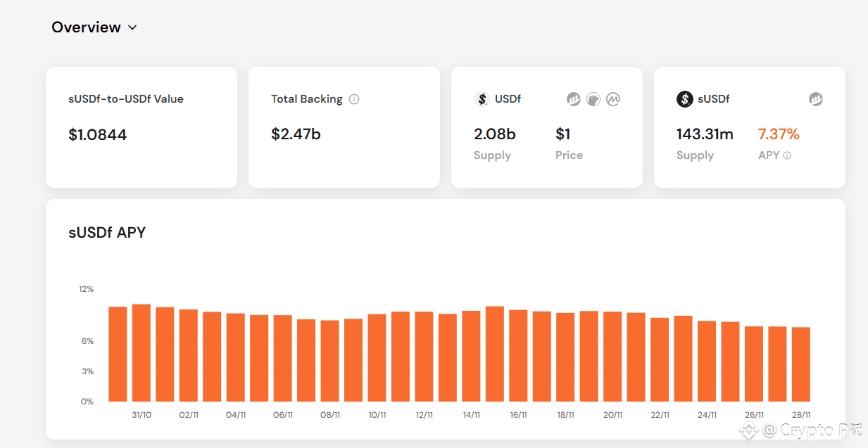The image size is (868, 448).
Task: Open the Overview section heading
Action: point(86,27)
